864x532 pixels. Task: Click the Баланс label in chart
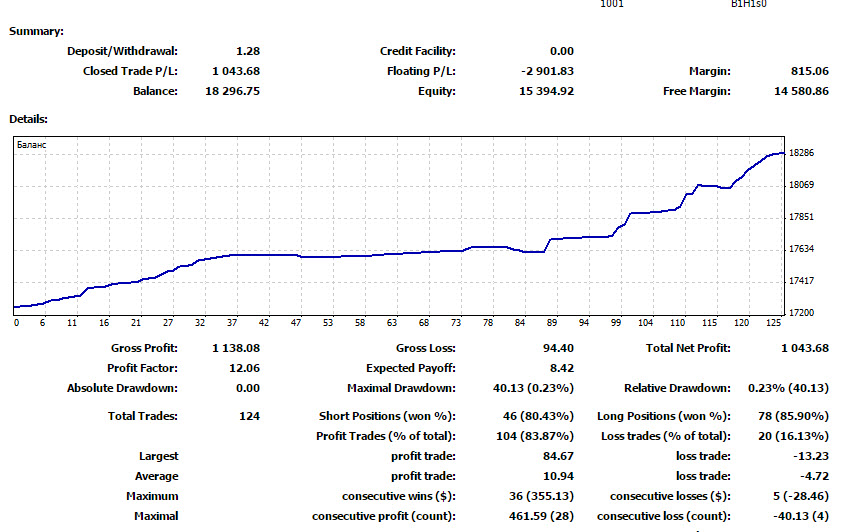(x=32, y=145)
